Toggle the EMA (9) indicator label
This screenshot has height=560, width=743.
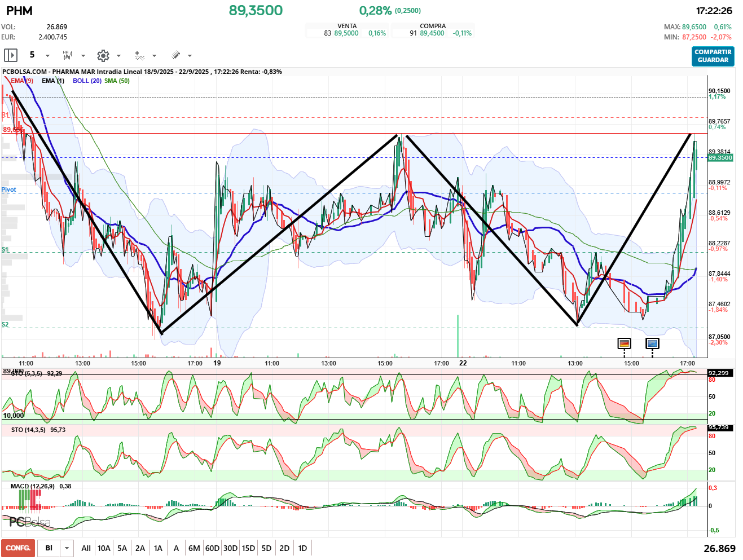coord(22,81)
